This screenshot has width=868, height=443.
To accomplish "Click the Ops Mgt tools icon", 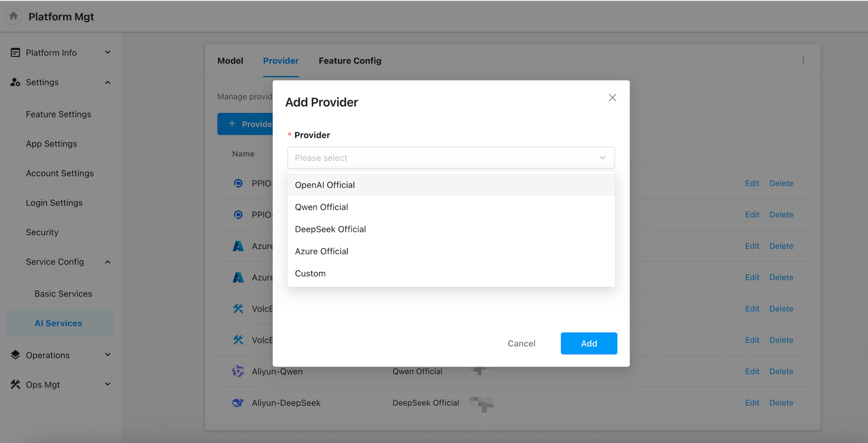I will point(15,384).
